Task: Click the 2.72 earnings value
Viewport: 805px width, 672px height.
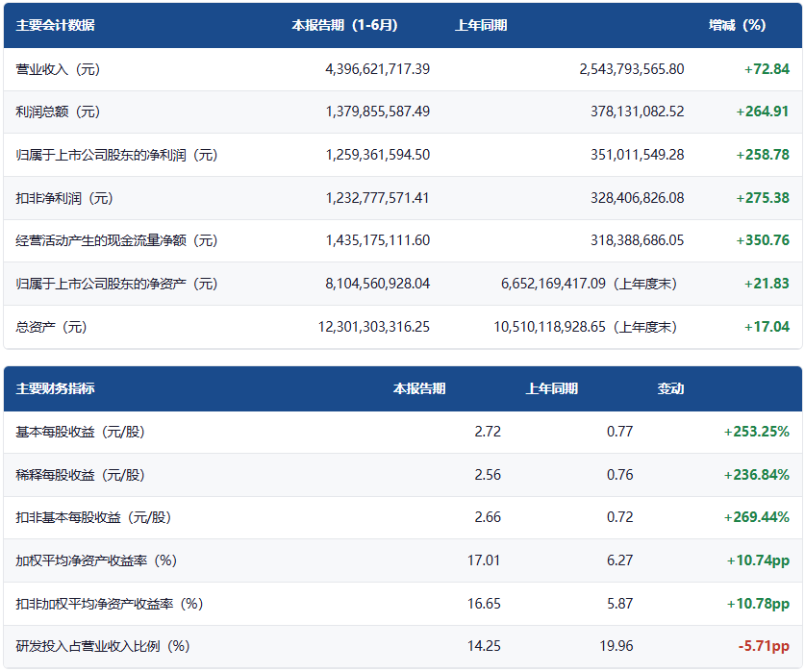Action: (488, 432)
